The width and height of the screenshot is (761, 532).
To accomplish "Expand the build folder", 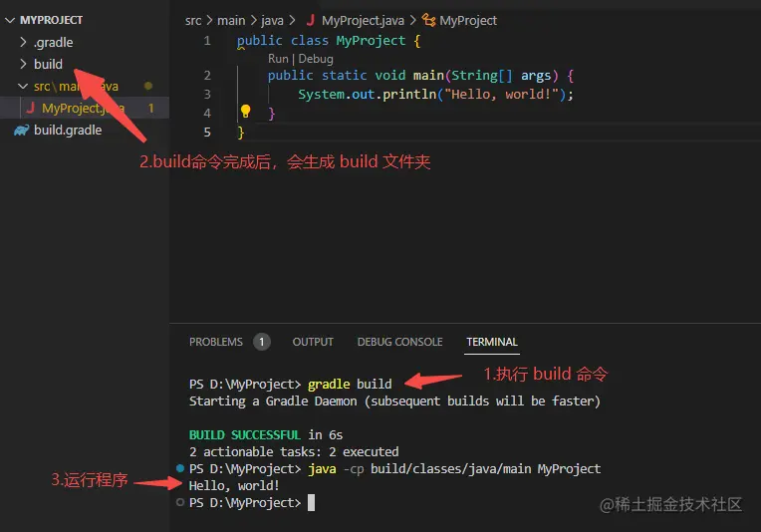I will click(x=48, y=64).
